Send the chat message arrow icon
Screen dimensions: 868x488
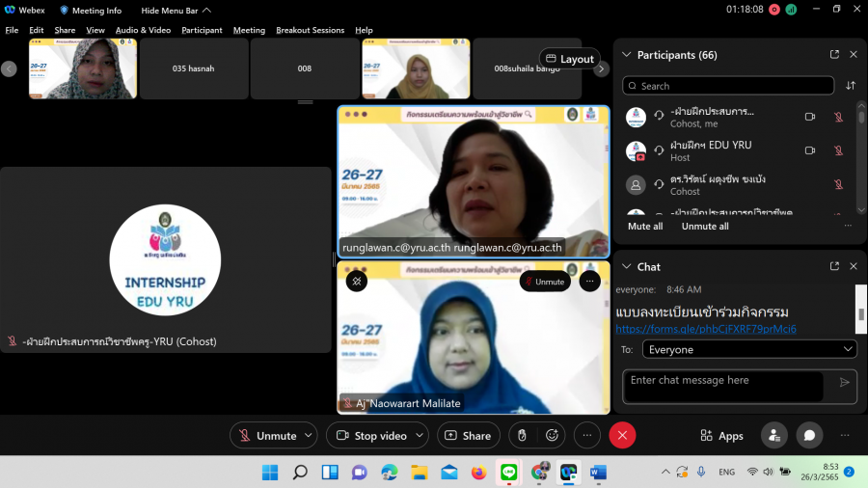845,382
